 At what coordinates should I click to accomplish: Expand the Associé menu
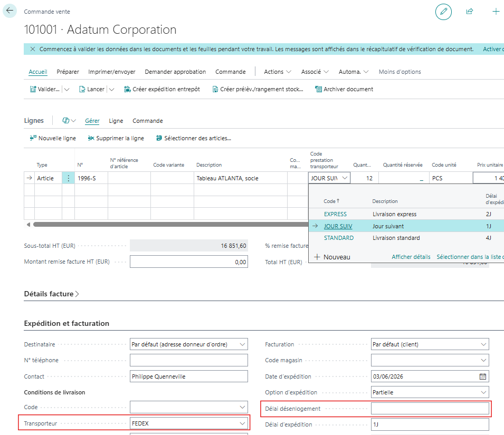click(x=315, y=72)
